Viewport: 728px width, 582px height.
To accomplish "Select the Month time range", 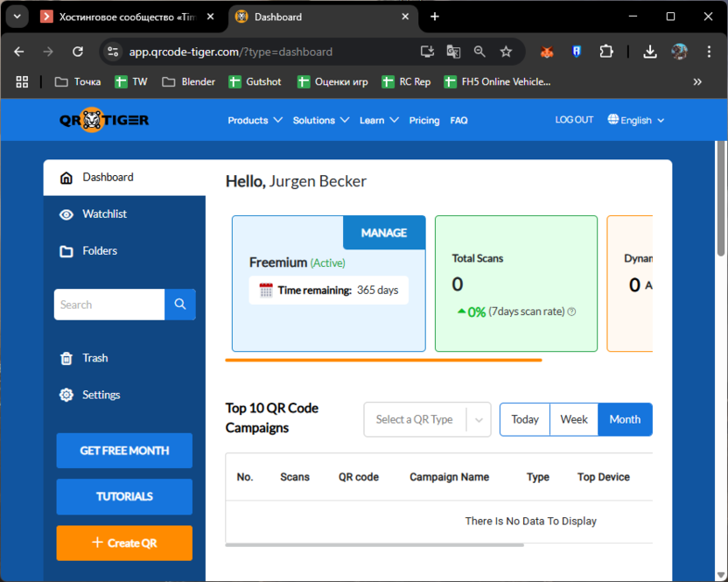I will pyautogui.click(x=625, y=419).
